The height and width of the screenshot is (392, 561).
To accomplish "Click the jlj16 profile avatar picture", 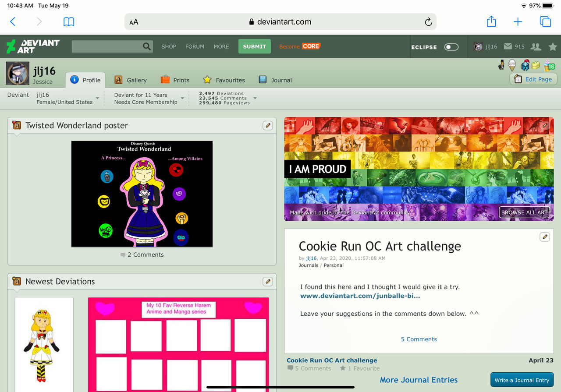I will point(18,73).
